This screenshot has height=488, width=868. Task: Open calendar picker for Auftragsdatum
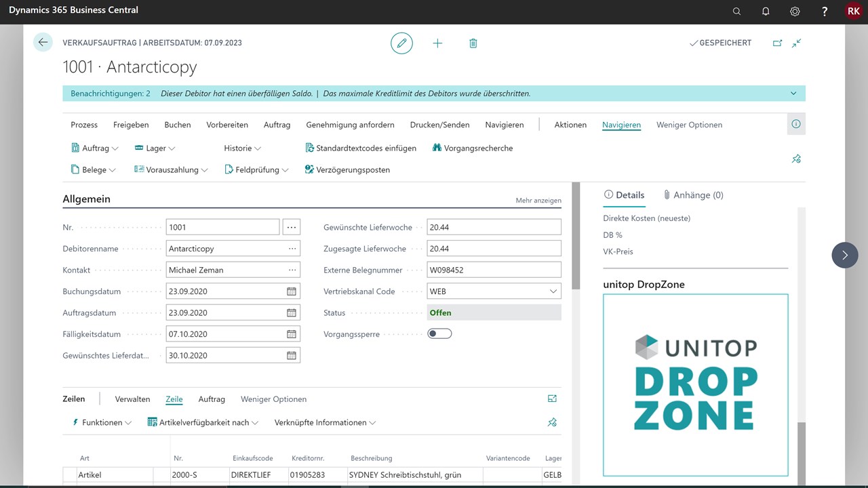(x=292, y=312)
